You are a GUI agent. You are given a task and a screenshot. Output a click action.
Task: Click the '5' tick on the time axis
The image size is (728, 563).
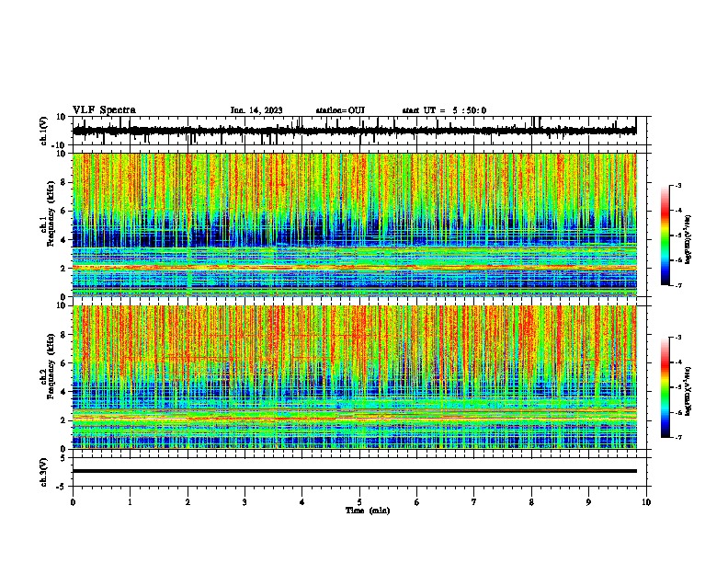(359, 502)
